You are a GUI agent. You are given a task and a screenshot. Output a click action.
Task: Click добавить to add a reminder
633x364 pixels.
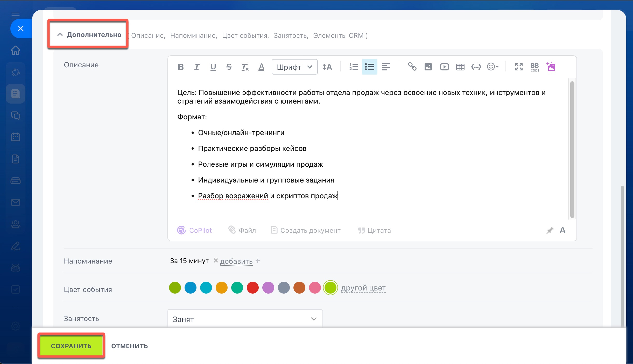click(x=236, y=261)
